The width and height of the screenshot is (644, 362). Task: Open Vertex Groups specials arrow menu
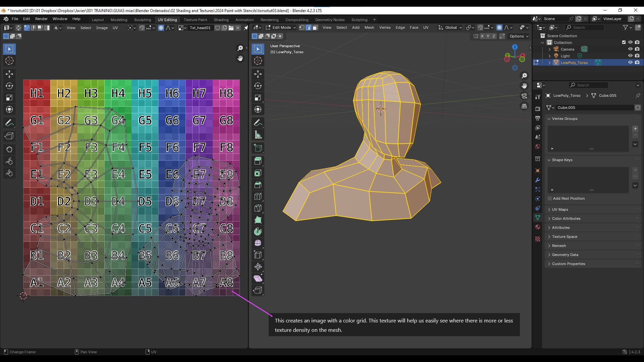coord(635,144)
